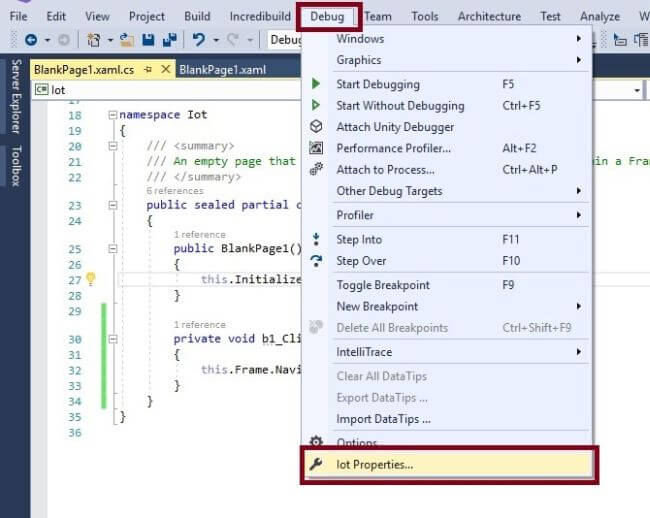
Task: Click the 6 references CodeLens link
Action: 175,191
